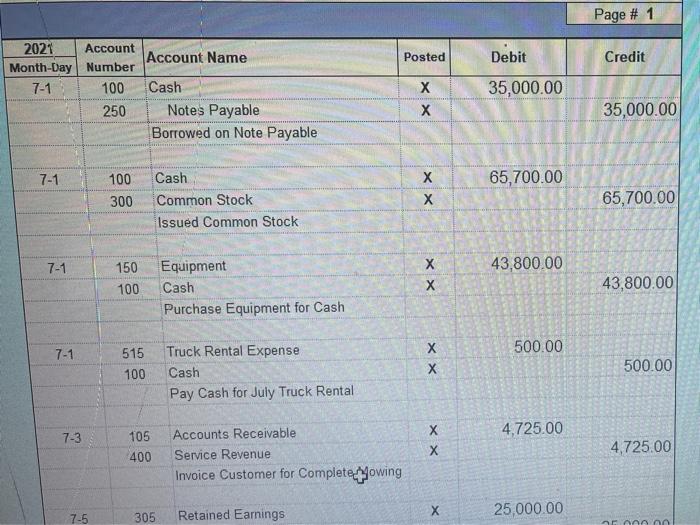Select the 65,700.00 debit cell
700x525 pixels.
tap(509, 177)
